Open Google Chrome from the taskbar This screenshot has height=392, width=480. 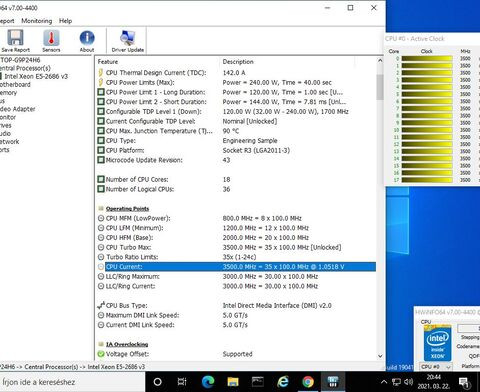308,382
